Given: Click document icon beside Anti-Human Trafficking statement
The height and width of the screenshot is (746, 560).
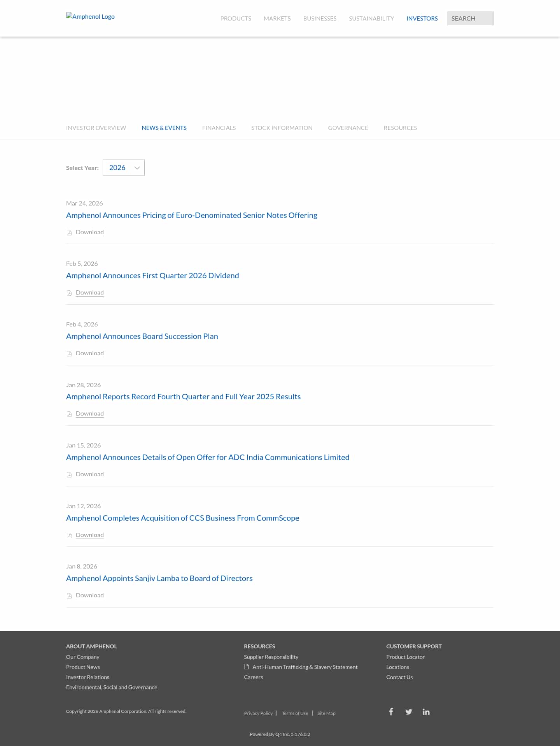Looking at the screenshot, I should click(x=247, y=667).
